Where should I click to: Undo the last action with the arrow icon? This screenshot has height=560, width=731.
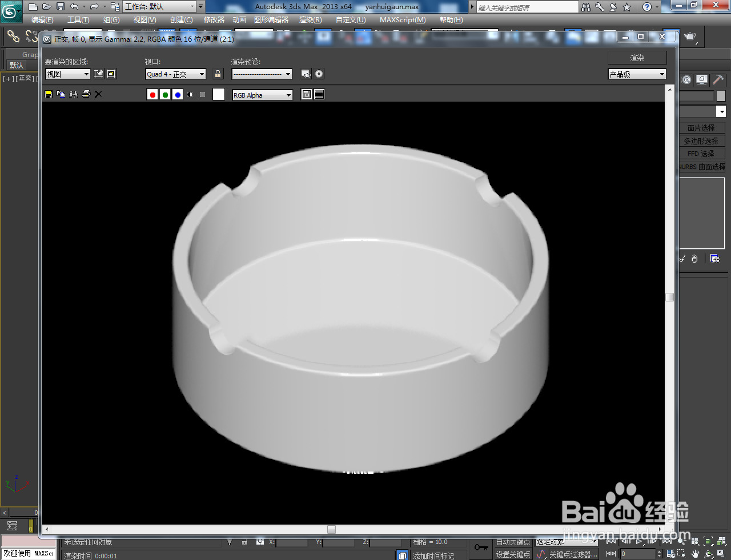(74, 7)
